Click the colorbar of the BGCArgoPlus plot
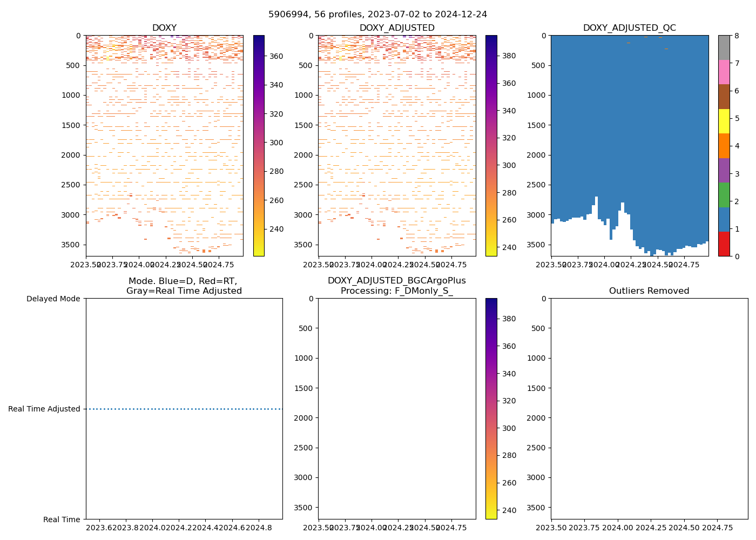Viewport: 756px width, 540px height. [x=491, y=408]
